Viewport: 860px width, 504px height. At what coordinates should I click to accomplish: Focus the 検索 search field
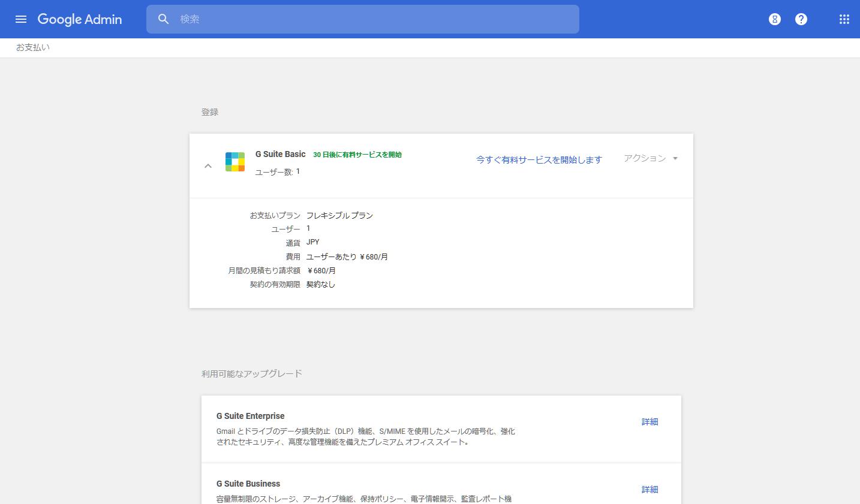(363, 19)
